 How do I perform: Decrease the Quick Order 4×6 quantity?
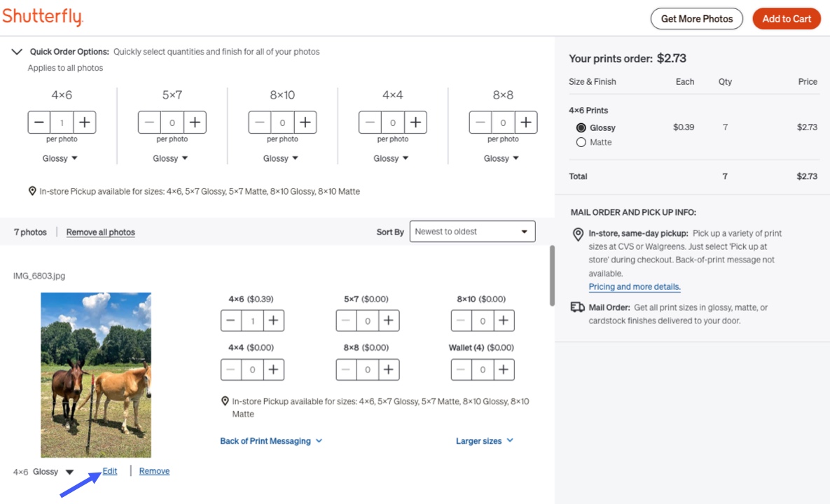39,122
